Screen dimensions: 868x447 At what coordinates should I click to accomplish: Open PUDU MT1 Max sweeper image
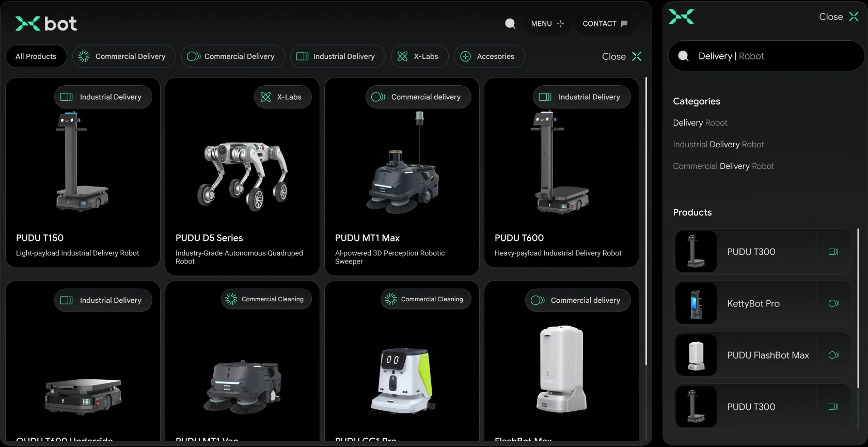click(402, 162)
